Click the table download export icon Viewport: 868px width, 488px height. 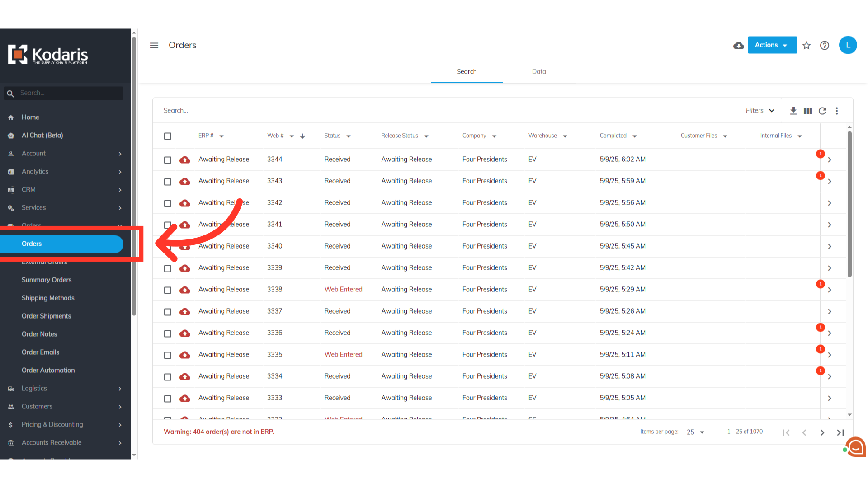coord(793,111)
